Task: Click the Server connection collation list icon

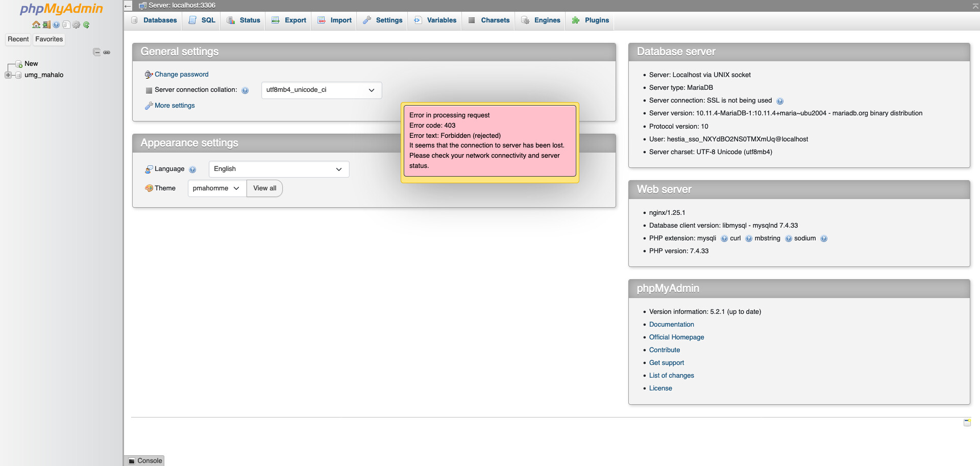Action: [149, 90]
